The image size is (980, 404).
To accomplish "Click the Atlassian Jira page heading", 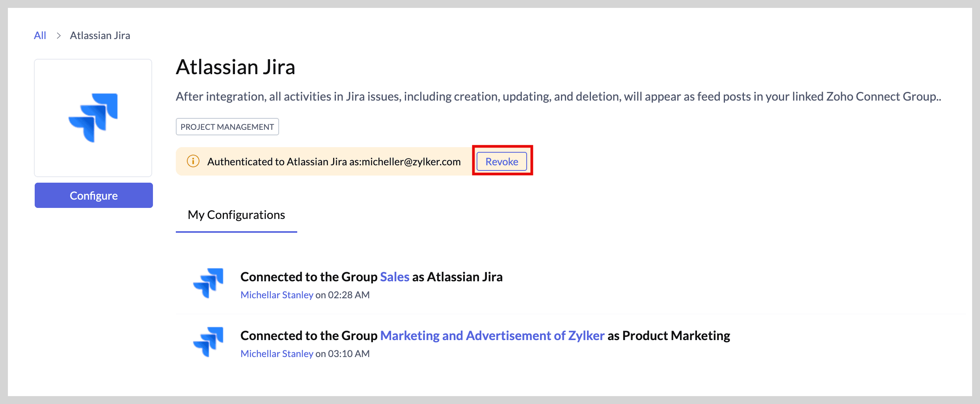I will (235, 67).
